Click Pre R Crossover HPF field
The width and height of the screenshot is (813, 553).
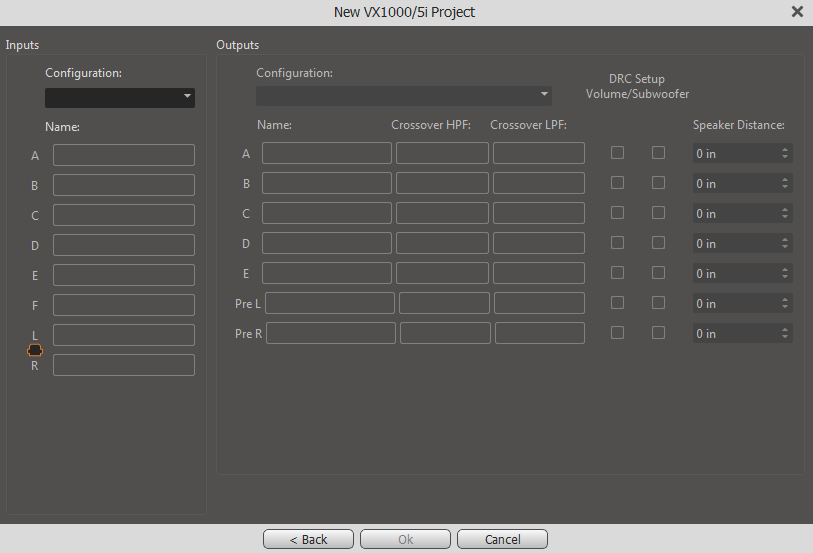point(445,334)
